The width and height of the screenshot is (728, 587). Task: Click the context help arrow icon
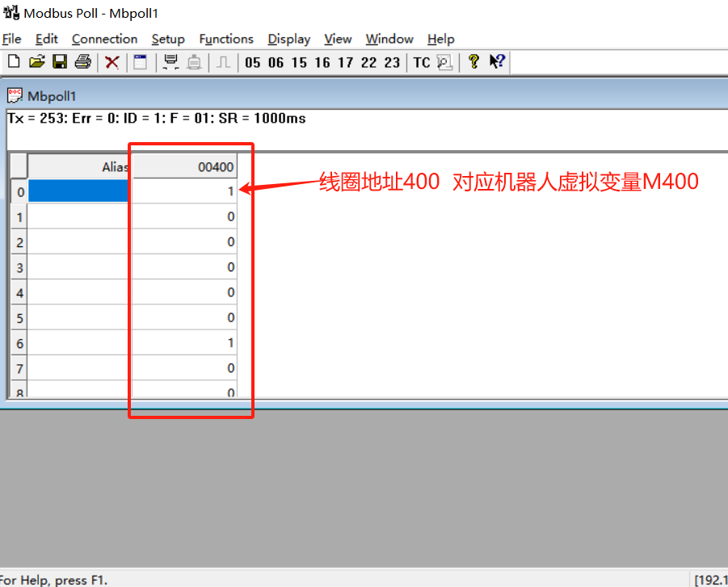[x=497, y=62]
